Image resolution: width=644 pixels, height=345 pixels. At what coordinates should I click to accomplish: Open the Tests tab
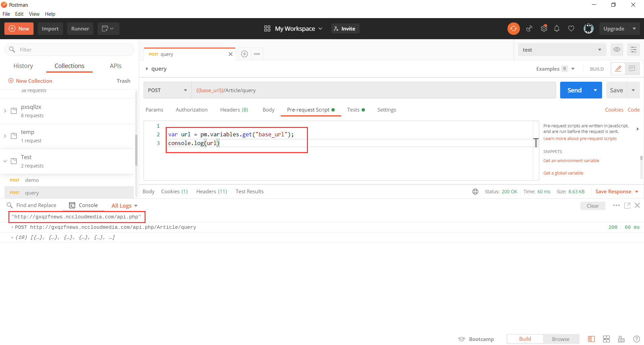(x=356, y=110)
